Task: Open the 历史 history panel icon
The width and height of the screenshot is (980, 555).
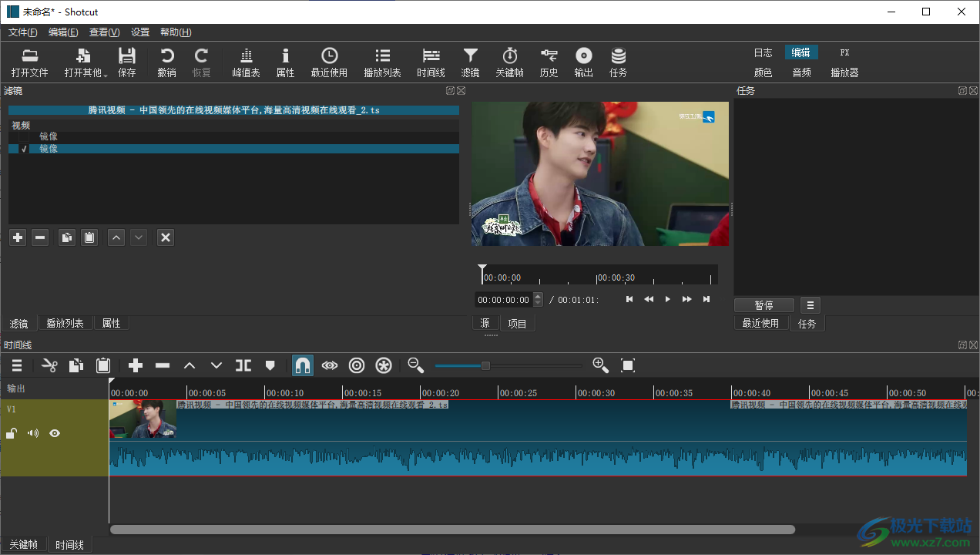Action: point(549,62)
